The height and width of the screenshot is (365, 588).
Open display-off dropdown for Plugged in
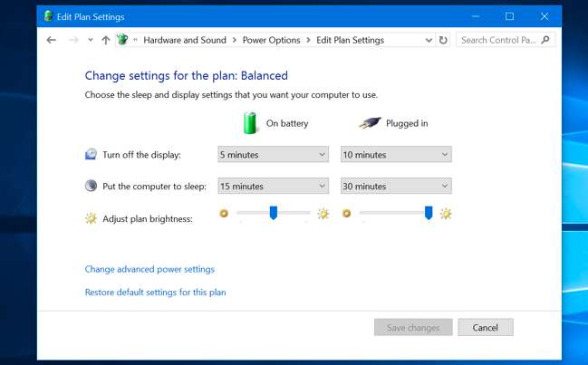pos(396,155)
